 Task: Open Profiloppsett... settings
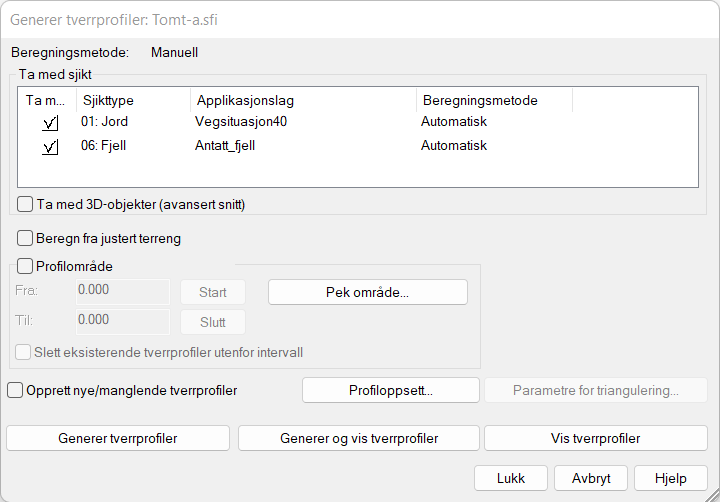point(390,390)
